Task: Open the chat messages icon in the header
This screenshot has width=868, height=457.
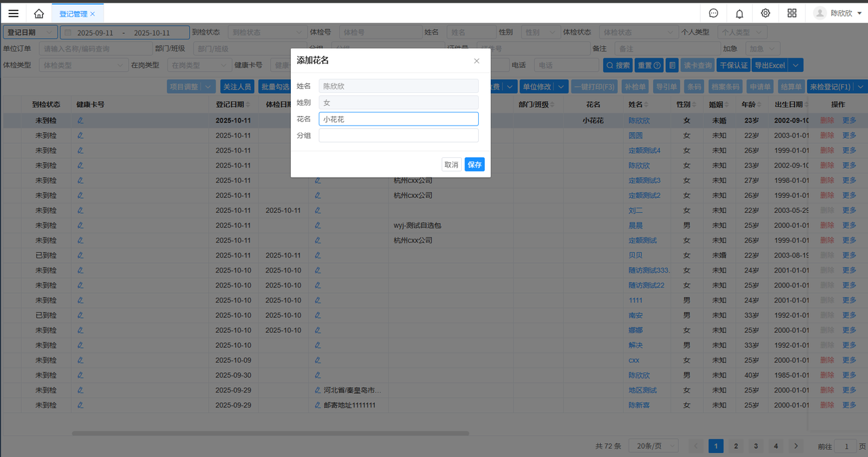Action: (x=713, y=14)
